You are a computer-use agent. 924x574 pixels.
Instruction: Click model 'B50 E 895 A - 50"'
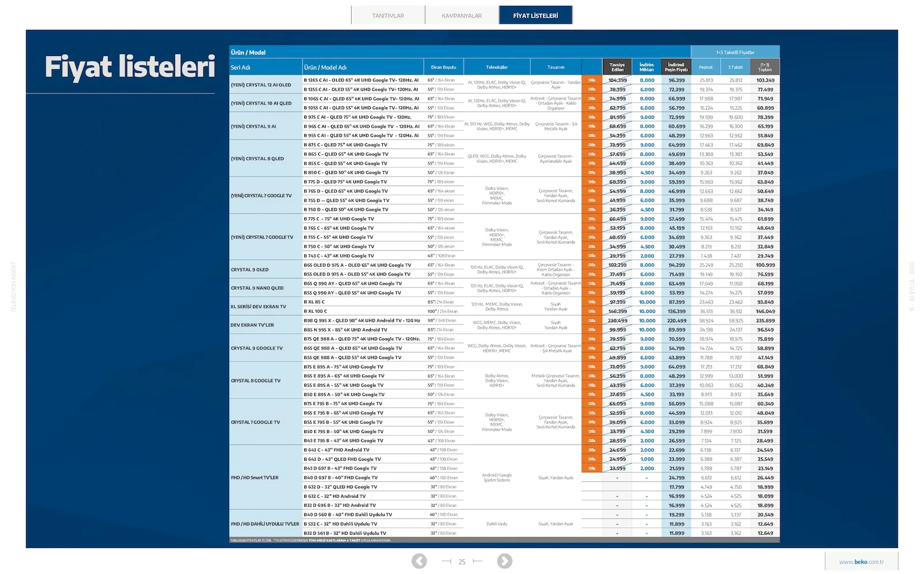click(344, 394)
